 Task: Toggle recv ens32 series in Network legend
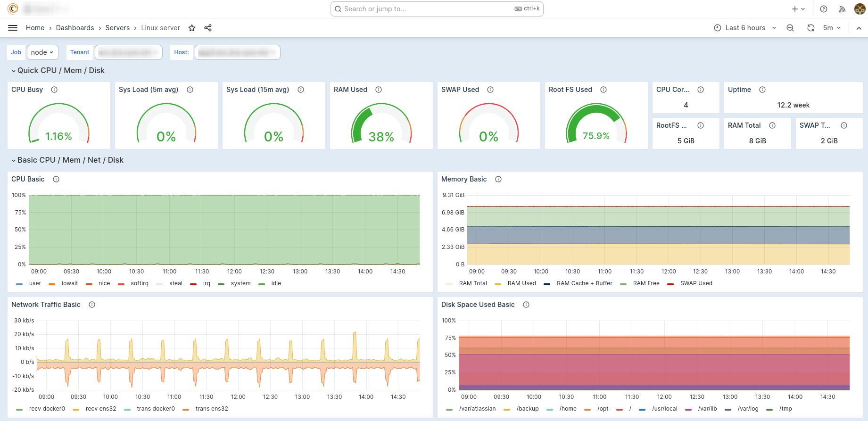point(100,409)
